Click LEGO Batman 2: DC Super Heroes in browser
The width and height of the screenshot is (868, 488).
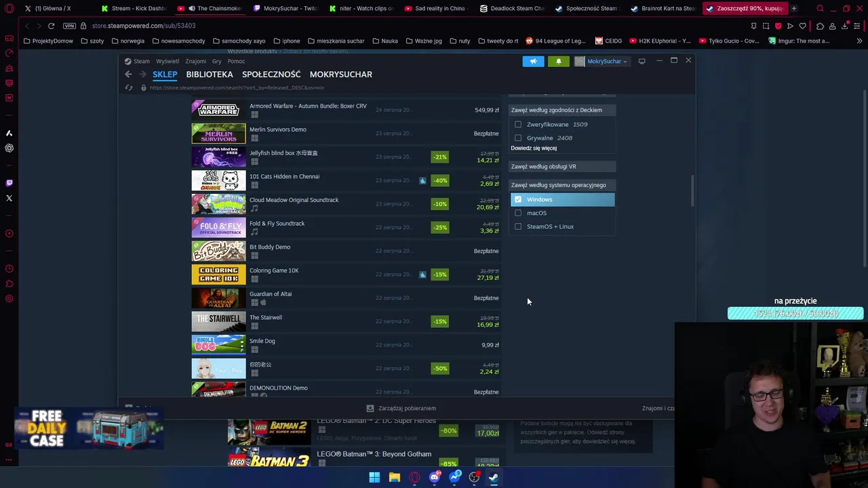[376, 421]
